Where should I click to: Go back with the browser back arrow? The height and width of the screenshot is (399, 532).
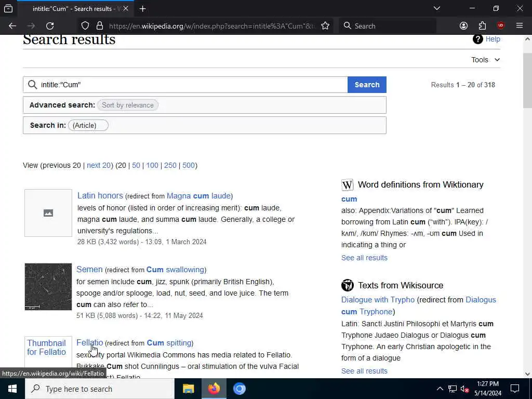(x=12, y=26)
